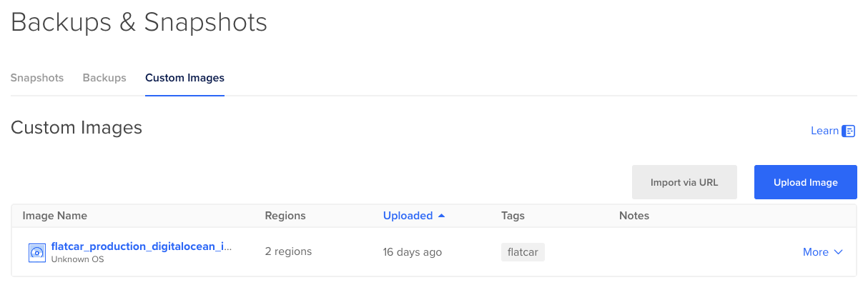Viewport: 868px width, 285px height.
Task: Switch to the Snapshots tab
Action: click(37, 78)
